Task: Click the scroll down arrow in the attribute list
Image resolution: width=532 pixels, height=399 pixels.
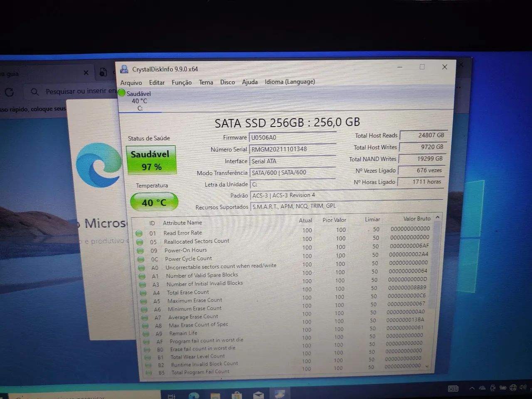Action: (427, 366)
